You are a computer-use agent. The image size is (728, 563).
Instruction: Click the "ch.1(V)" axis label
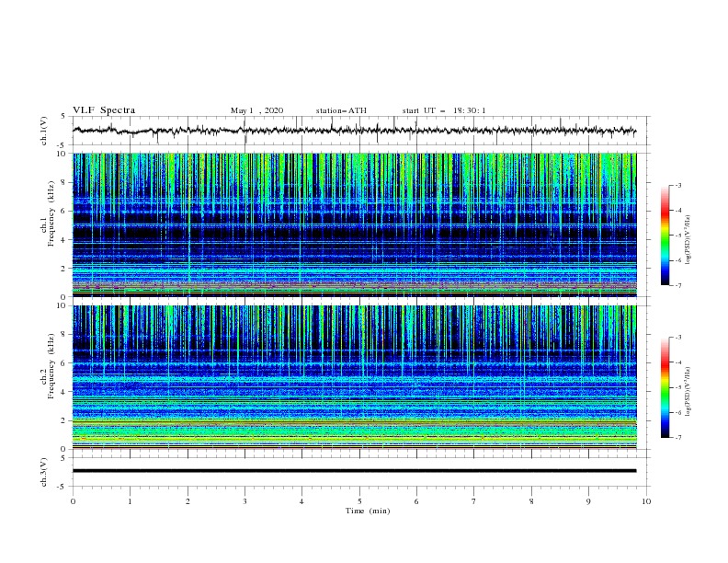44,131
